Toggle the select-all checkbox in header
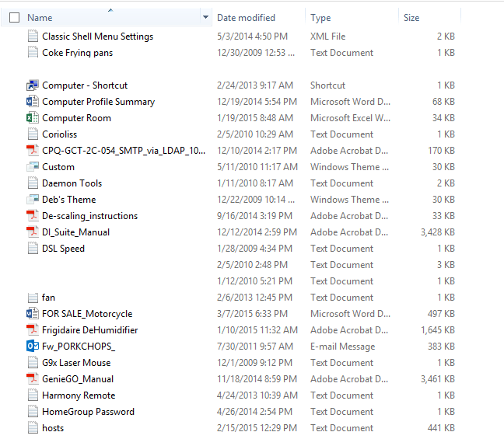The image size is (504, 439). click(14, 17)
